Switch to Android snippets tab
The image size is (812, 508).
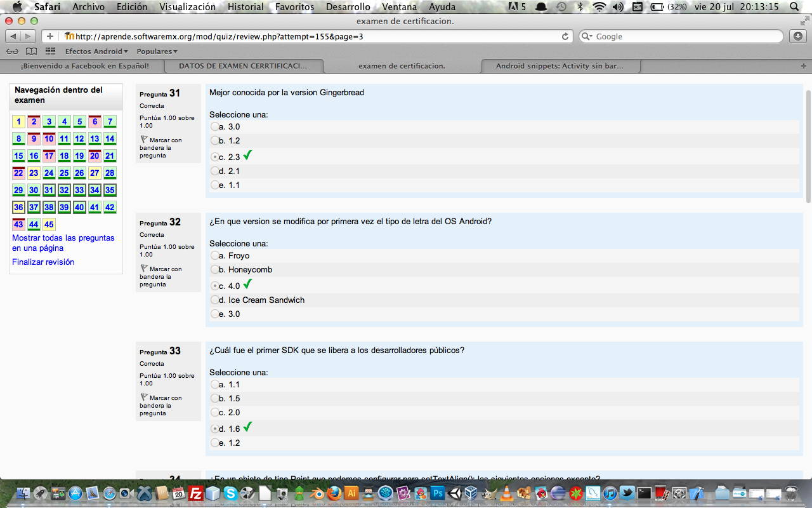pyautogui.click(x=560, y=66)
